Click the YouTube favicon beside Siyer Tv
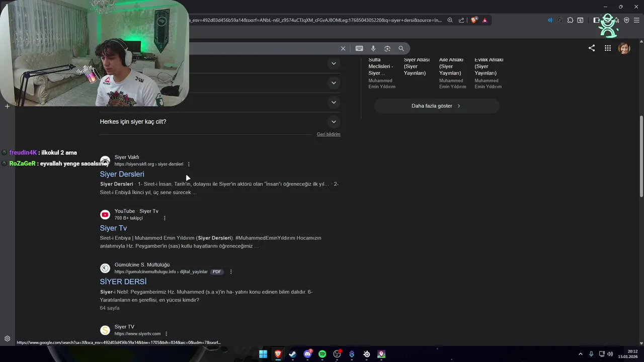644x362 pixels. coord(105,215)
